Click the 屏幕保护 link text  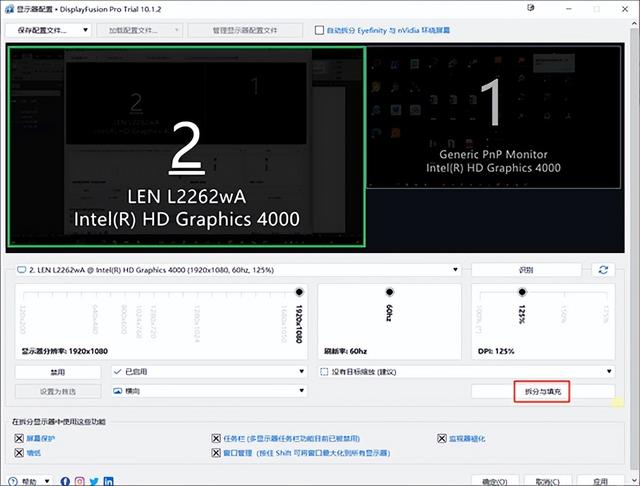(x=40, y=439)
